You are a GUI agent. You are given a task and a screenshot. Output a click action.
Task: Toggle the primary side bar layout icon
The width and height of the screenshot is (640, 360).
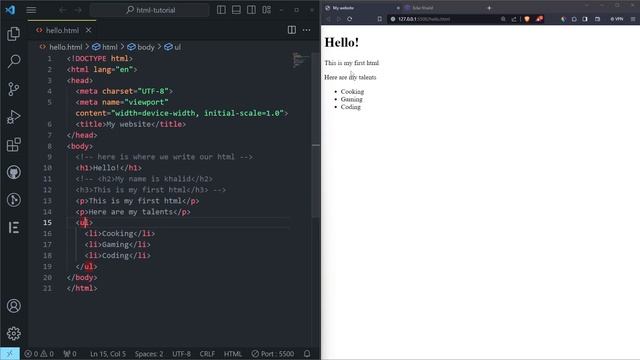[x=221, y=10]
